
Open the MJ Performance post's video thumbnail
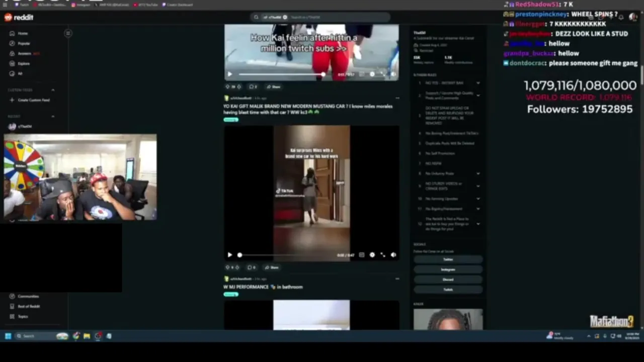coord(311,315)
